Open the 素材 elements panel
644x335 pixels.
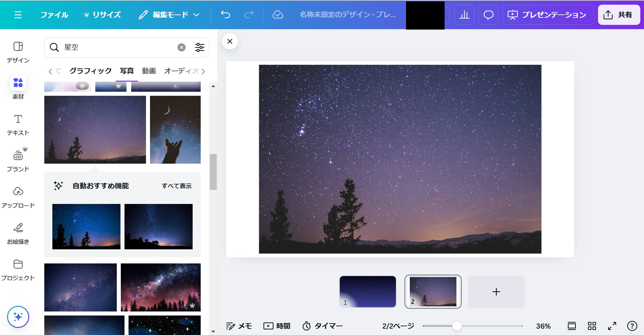point(18,88)
